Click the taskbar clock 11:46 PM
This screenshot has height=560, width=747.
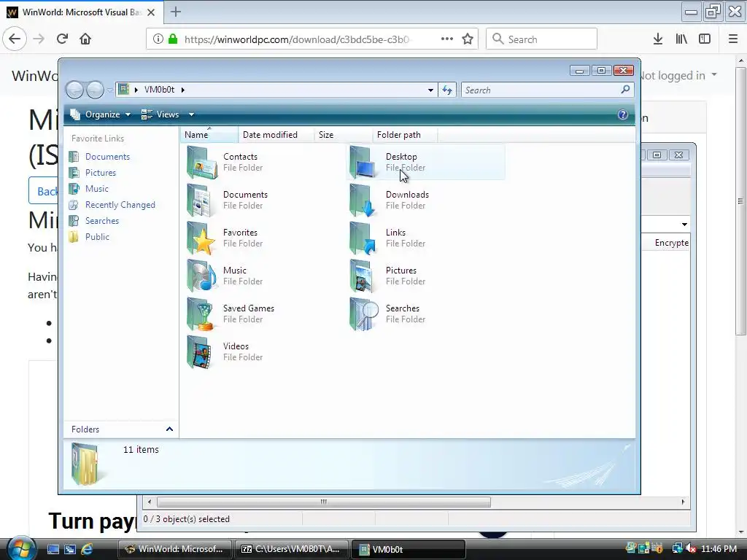tap(719, 549)
